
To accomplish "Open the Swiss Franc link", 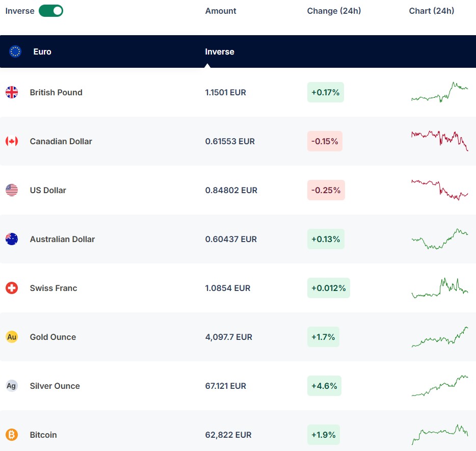I will (x=54, y=288).
